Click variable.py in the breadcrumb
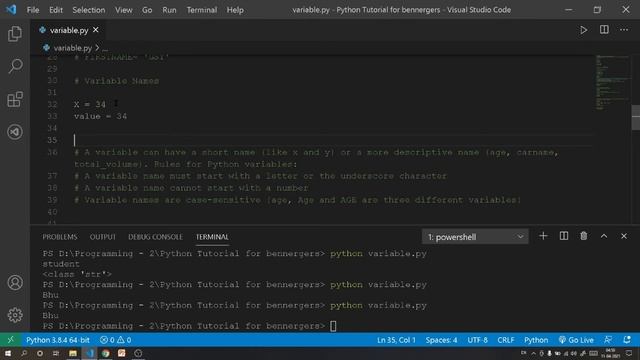The width and height of the screenshot is (640, 360). (73, 48)
